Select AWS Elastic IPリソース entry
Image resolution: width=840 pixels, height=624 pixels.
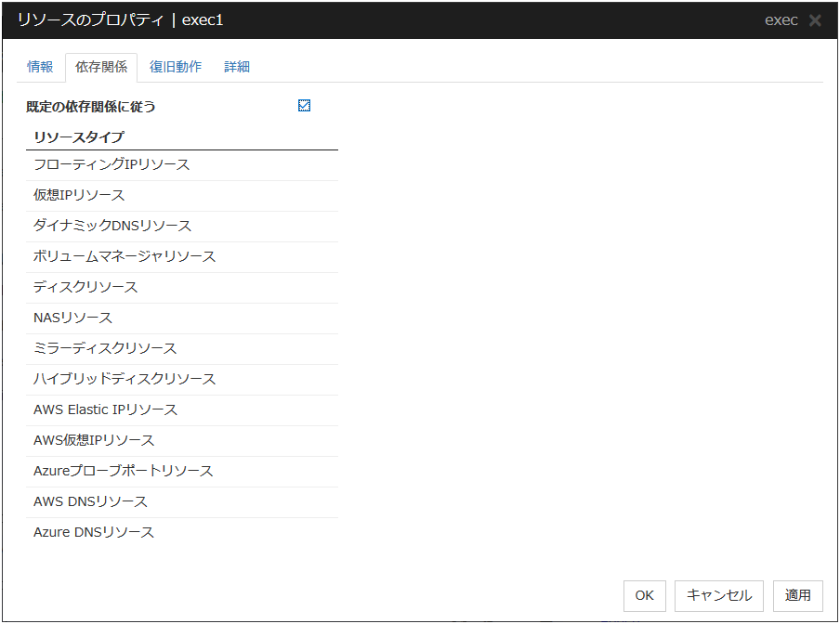(105, 409)
